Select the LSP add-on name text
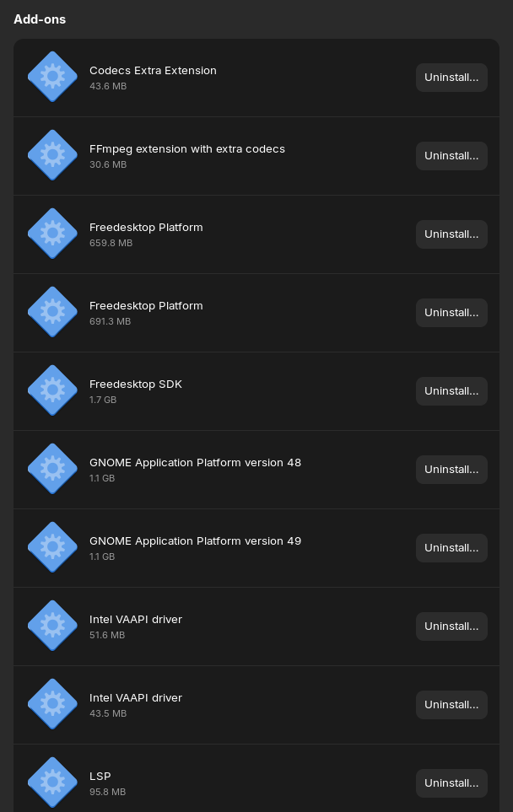Screen dimensions: 513x812 [100, 777]
